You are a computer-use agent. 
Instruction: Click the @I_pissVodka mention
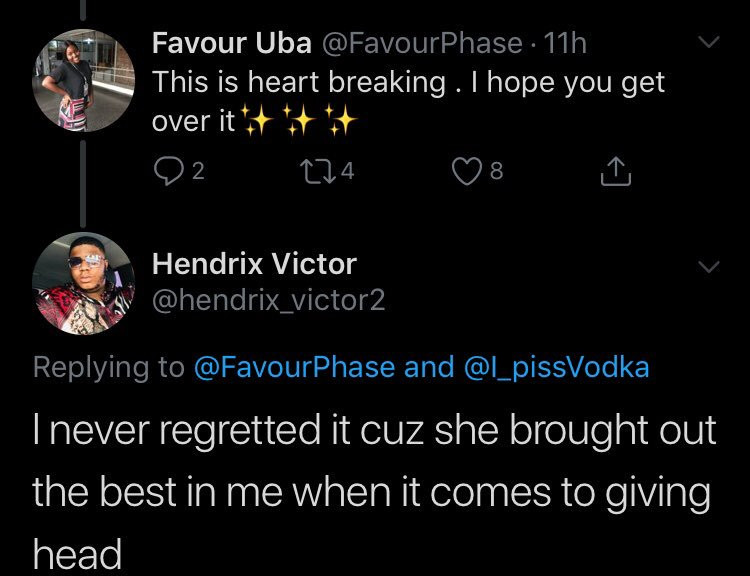click(x=556, y=367)
